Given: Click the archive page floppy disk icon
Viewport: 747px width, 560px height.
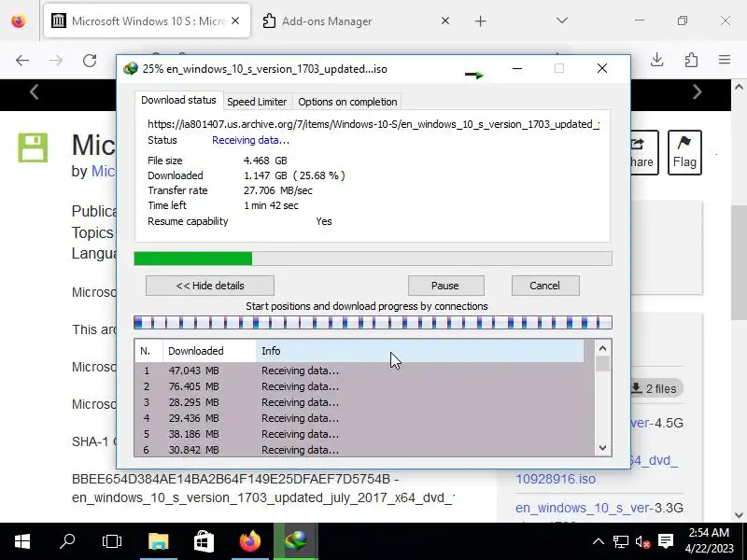Looking at the screenshot, I should click(33, 147).
